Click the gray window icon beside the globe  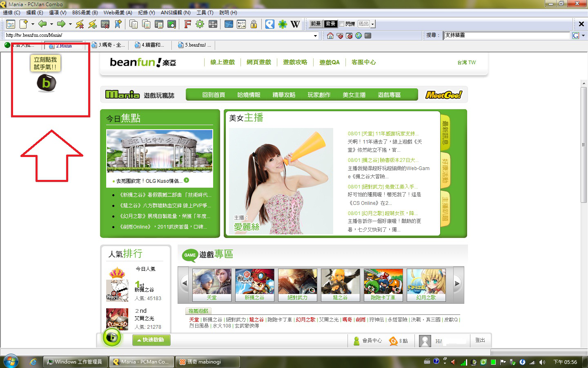[x=368, y=36]
